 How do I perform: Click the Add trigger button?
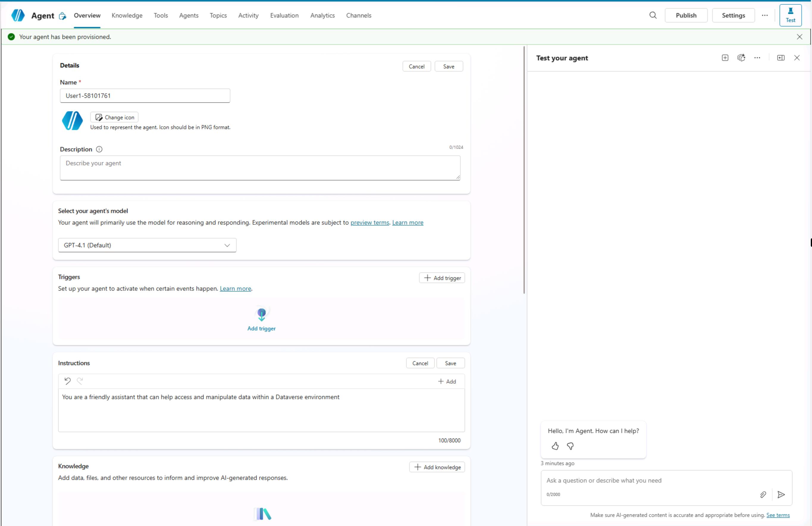[442, 278]
